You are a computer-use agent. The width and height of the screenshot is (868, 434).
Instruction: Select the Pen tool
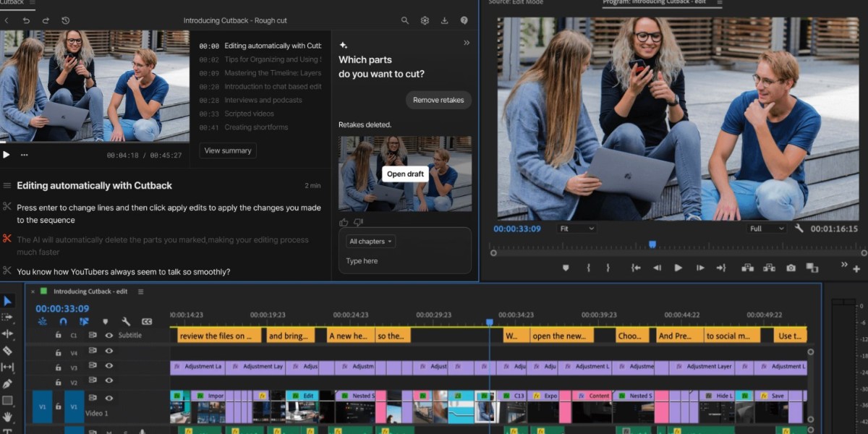pyautogui.click(x=7, y=383)
